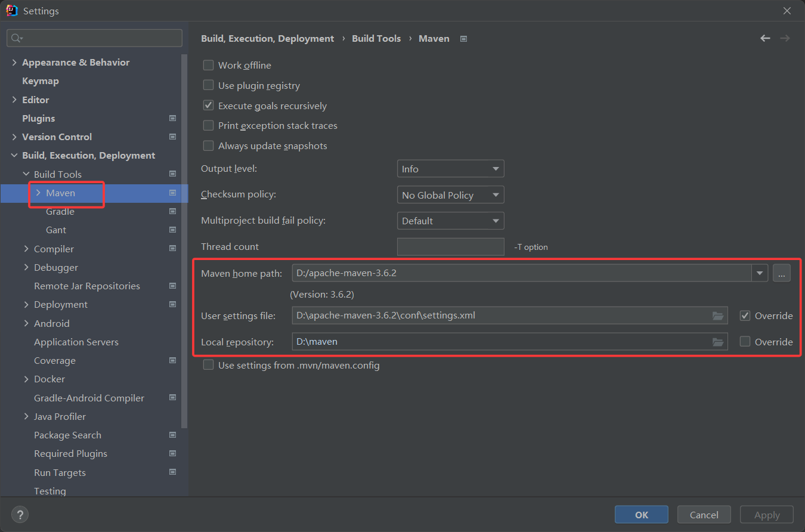Click the project icon beside Required Plugins
Image resolution: width=805 pixels, height=532 pixels.
point(172,453)
